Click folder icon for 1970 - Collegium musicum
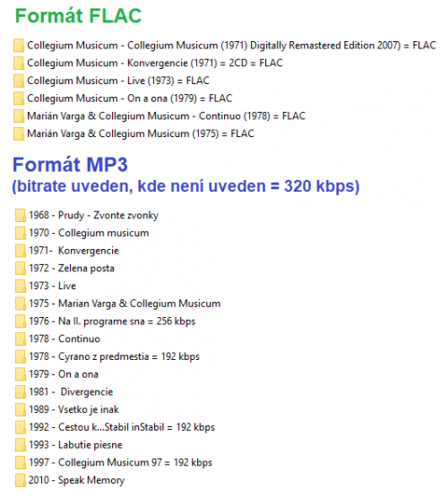The width and height of the screenshot is (448, 497). pos(21,233)
